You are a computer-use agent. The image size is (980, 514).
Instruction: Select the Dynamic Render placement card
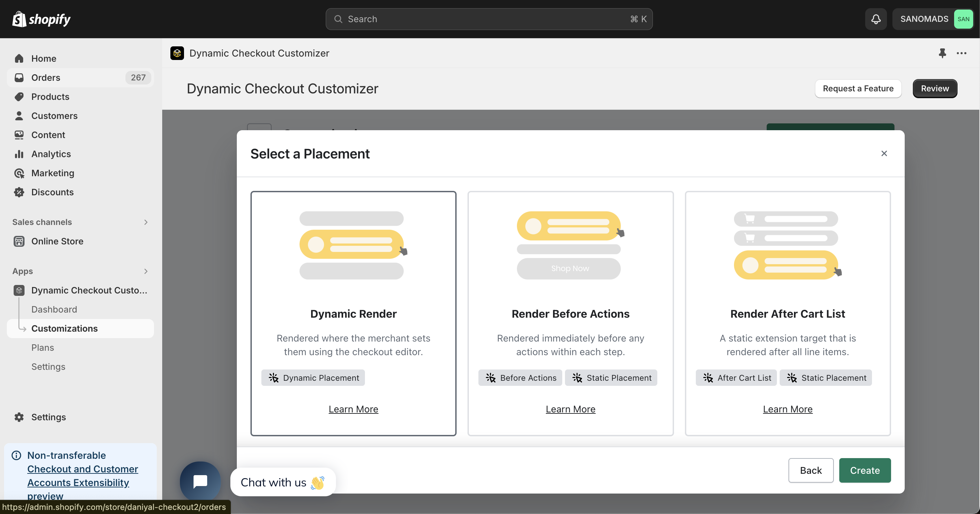pos(353,313)
